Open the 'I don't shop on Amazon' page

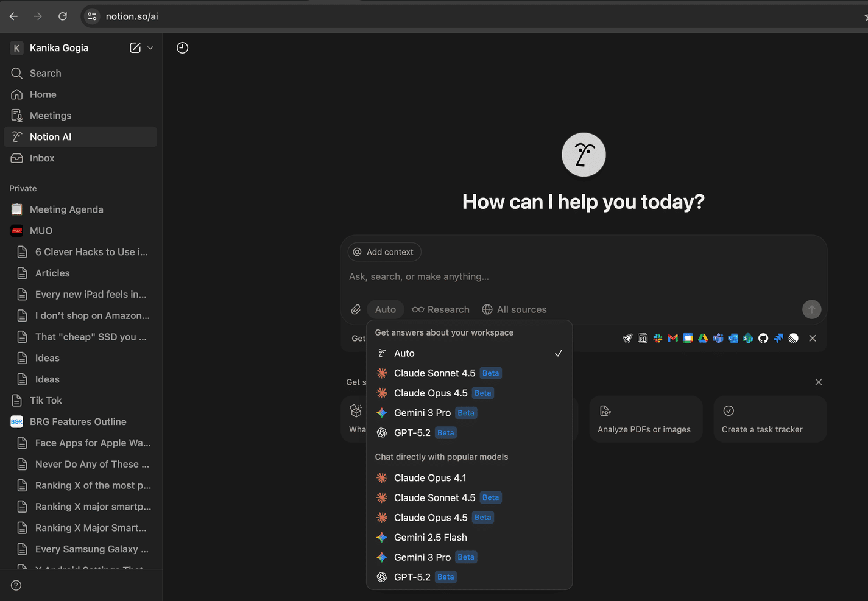pyautogui.click(x=80, y=315)
